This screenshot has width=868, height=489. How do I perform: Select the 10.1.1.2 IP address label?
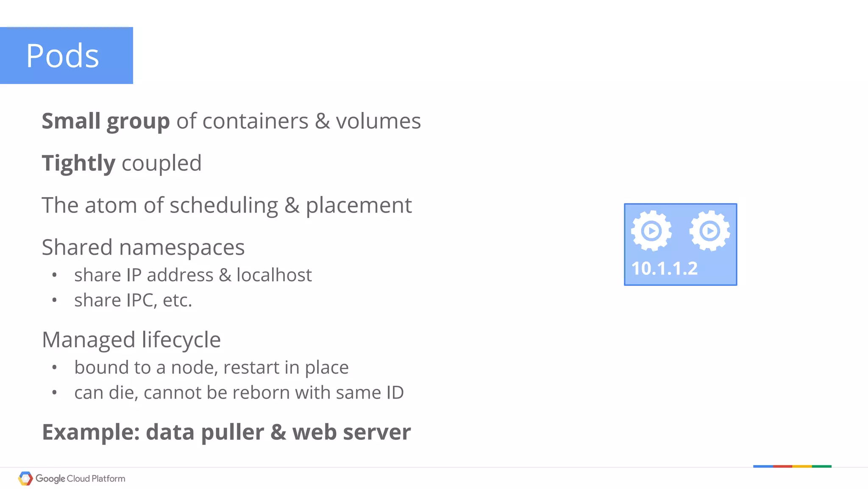[x=664, y=268]
